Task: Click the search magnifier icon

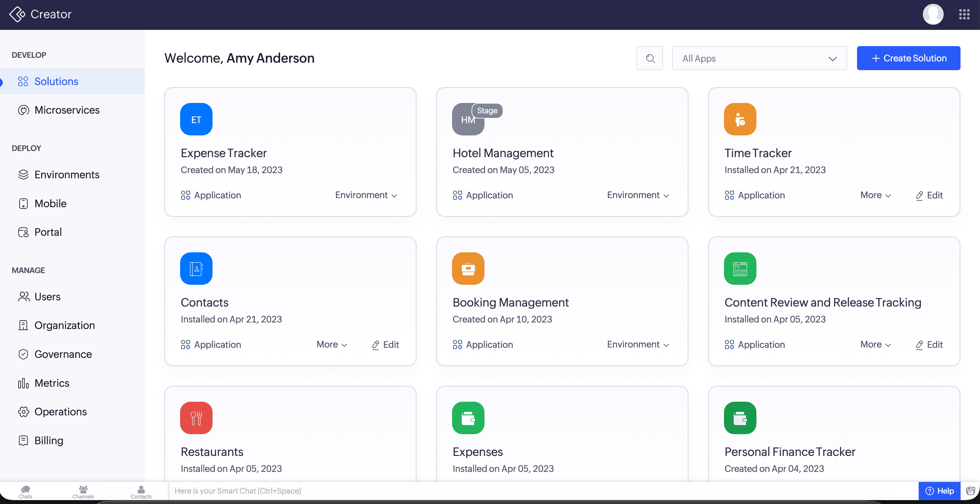Action: (x=650, y=58)
